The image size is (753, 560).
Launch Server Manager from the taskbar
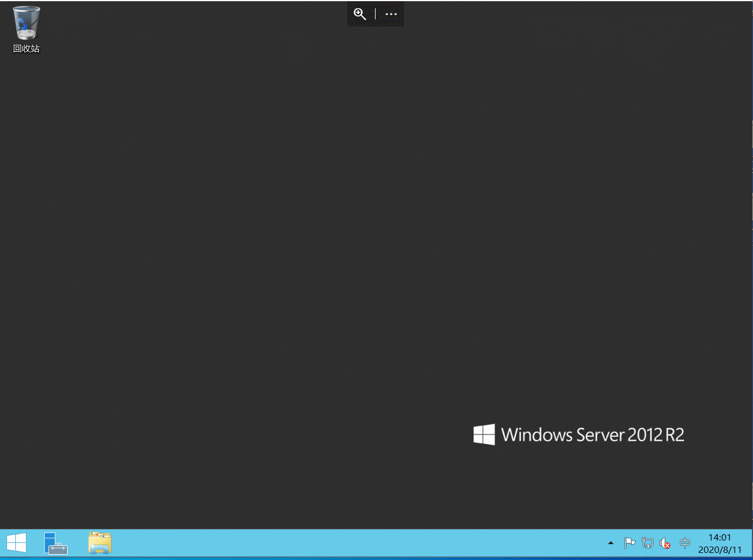(x=56, y=543)
